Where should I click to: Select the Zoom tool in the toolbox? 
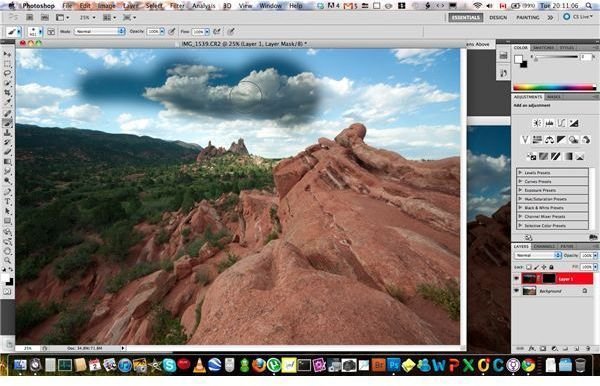[x=7, y=261]
